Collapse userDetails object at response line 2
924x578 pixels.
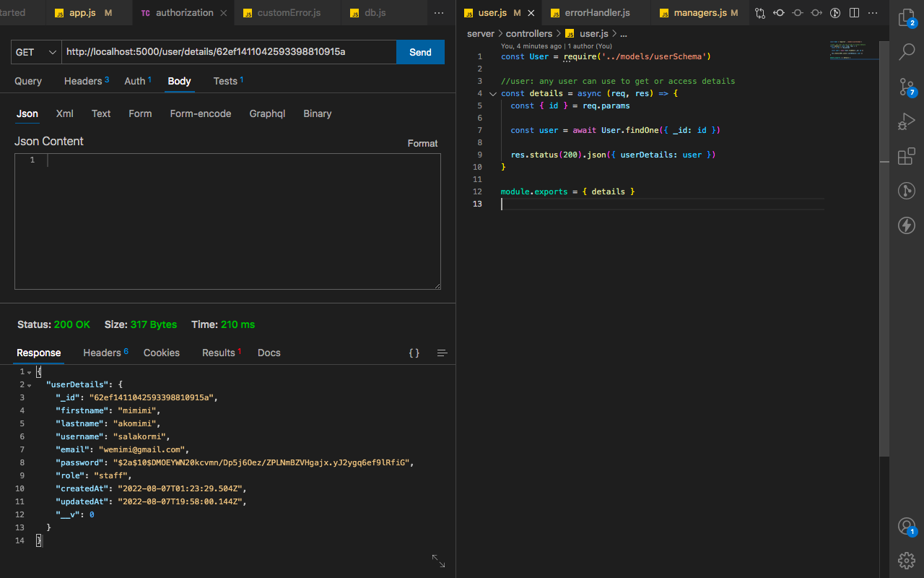(x=29, y=385)
